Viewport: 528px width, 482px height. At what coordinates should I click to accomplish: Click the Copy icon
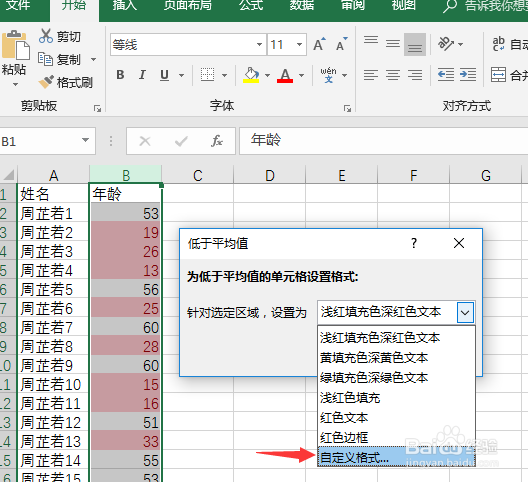point(45,59)
